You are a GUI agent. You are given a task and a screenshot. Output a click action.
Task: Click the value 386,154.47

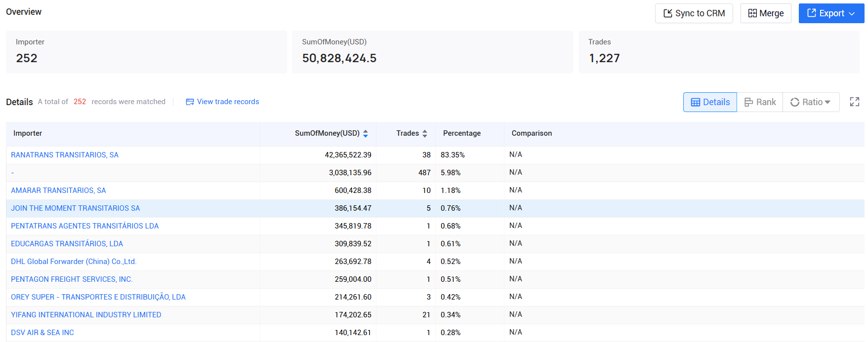353,208
